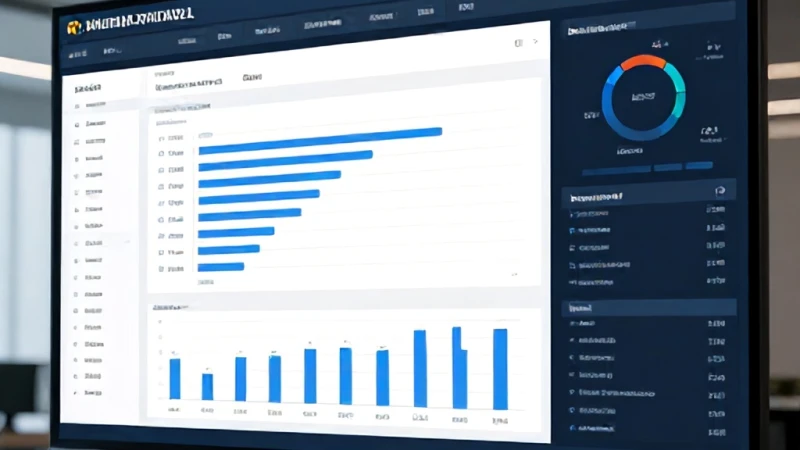Click the icon on the first row under the refresh header
This screenshot has height=450, width=800.
click(571, 215)
